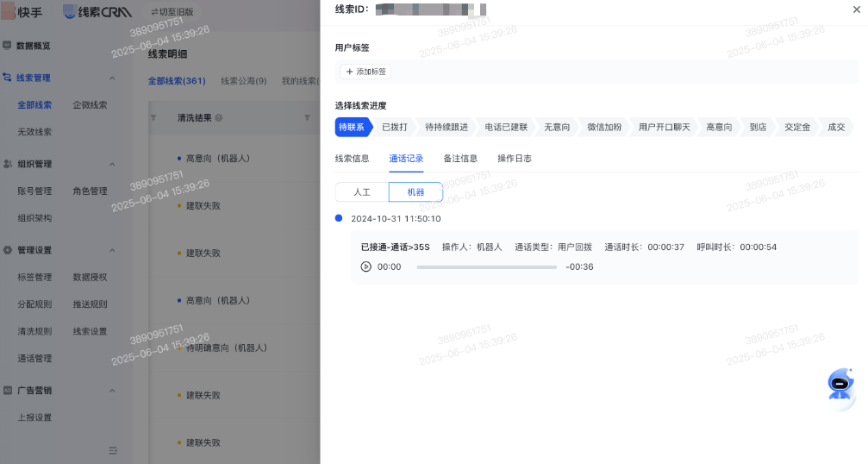Viewport: 868px width, 464px height.
Task: Click the 添加标签 button
Action: pos(366,72)
